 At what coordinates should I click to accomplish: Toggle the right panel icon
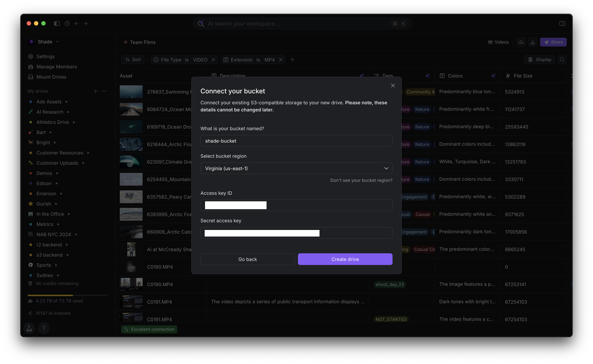[x=562, y=23]
